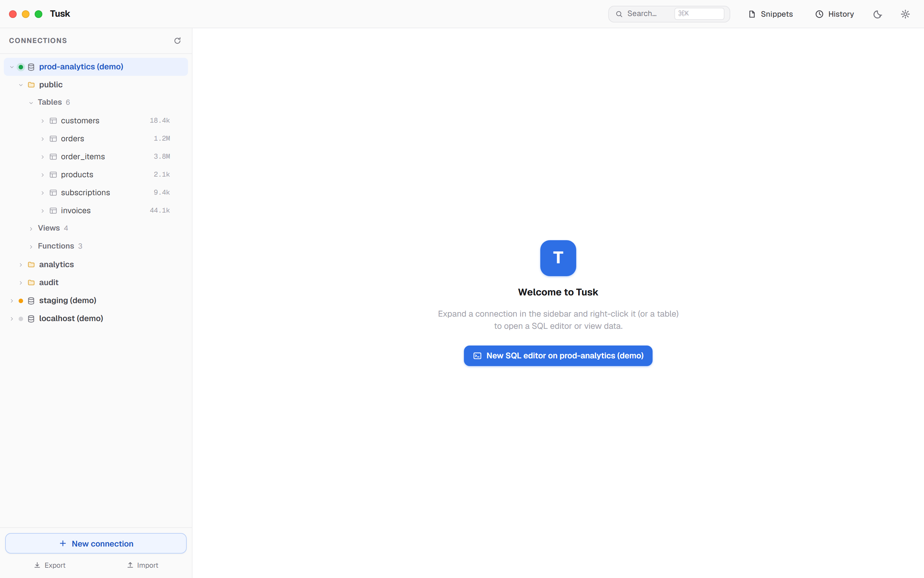Open New SQL editor on prod-analytics
924x578 pixels.
(x=558, y=355)
